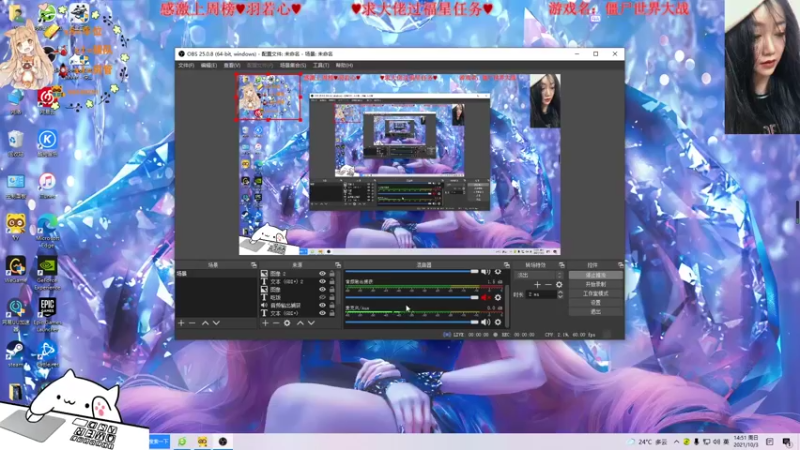Click the 设置 settings button

click(595, 303)
